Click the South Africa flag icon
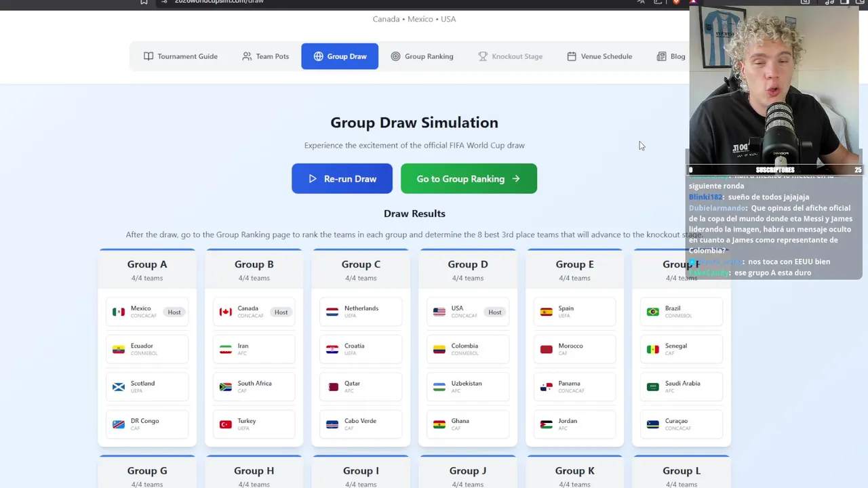The image size is (868, 488). 226,387
